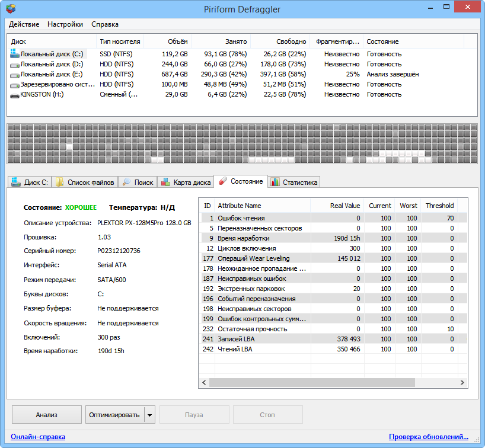
Task: Open the Онлайн-справка link
Action: (38, 437)
